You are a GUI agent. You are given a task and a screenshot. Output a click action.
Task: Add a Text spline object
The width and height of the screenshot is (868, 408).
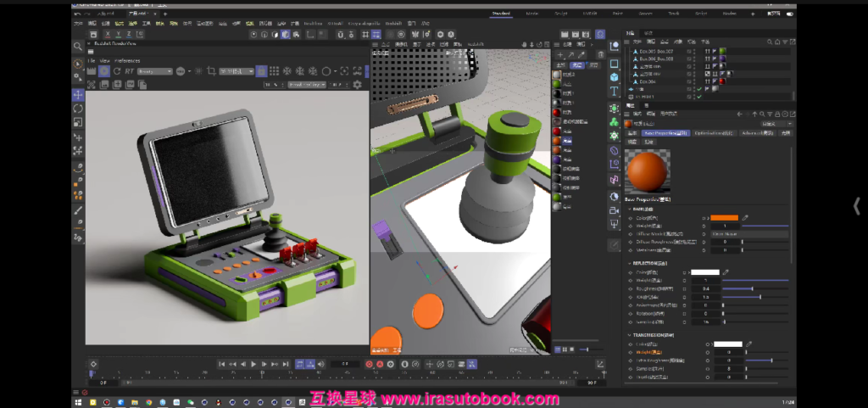point(614,92)
